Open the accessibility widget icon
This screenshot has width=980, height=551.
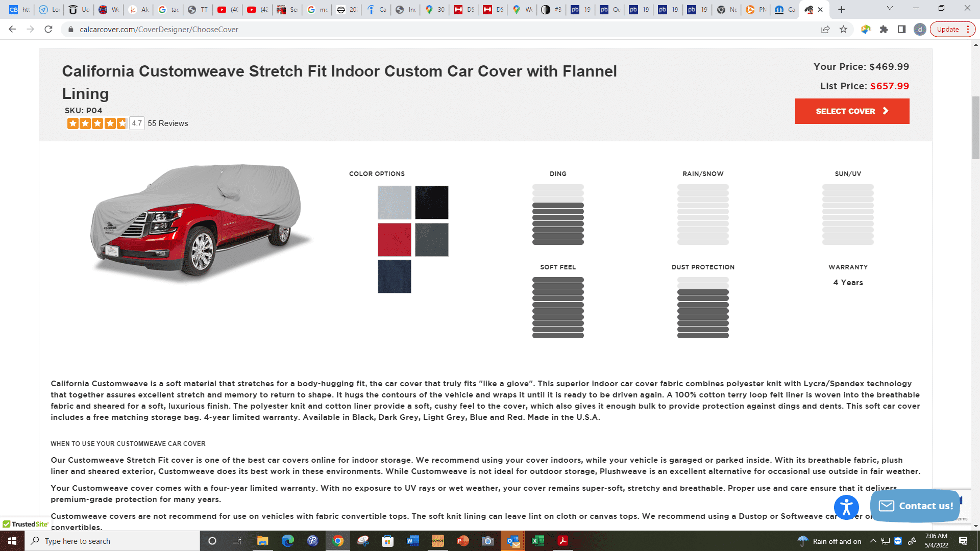coord(846,507)
